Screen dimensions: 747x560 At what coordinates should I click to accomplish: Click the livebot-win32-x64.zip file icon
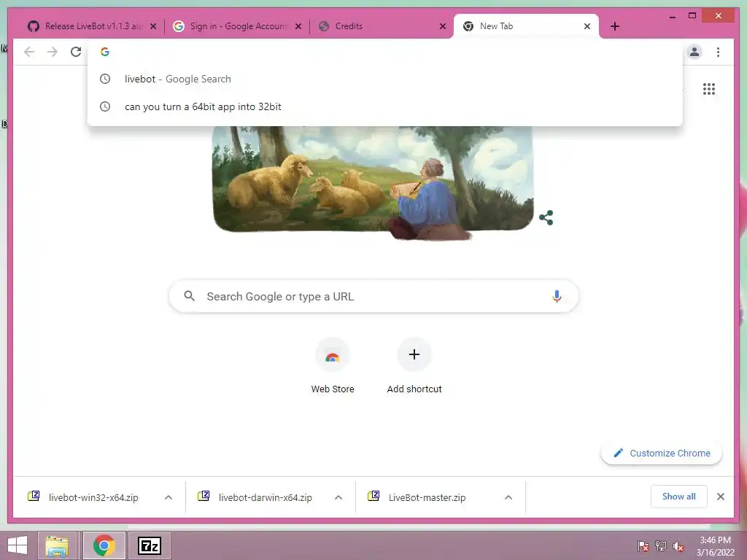pyautogui.click(x=34, y=496)
